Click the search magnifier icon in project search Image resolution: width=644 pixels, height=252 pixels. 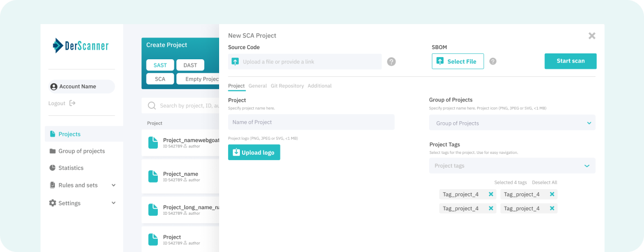[x=152, y=106]
